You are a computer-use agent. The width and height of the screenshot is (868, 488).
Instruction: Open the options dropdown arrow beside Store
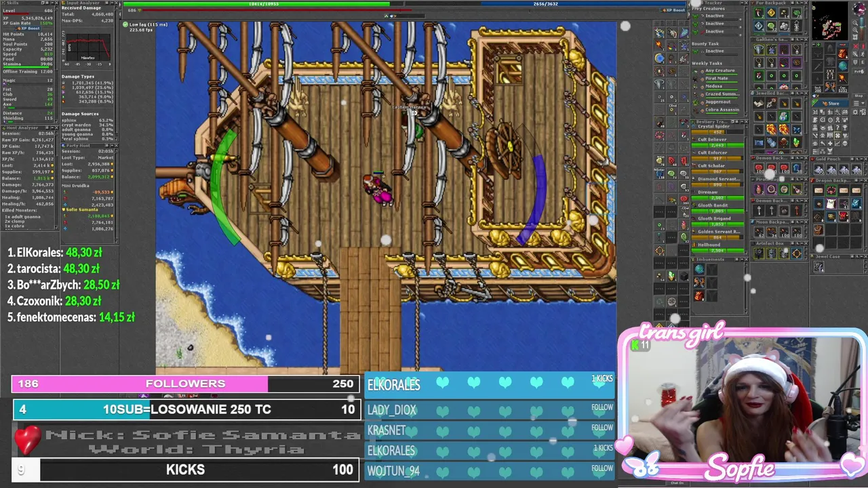863,103
